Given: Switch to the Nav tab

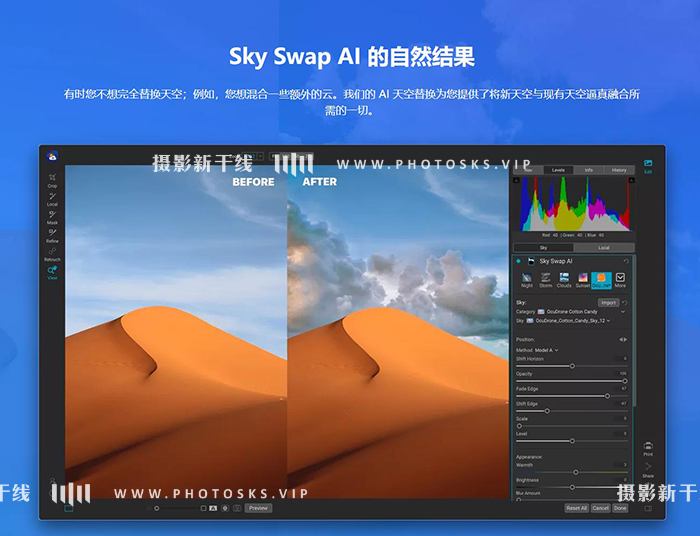Looking at the screenshot, I should (528, 170).
